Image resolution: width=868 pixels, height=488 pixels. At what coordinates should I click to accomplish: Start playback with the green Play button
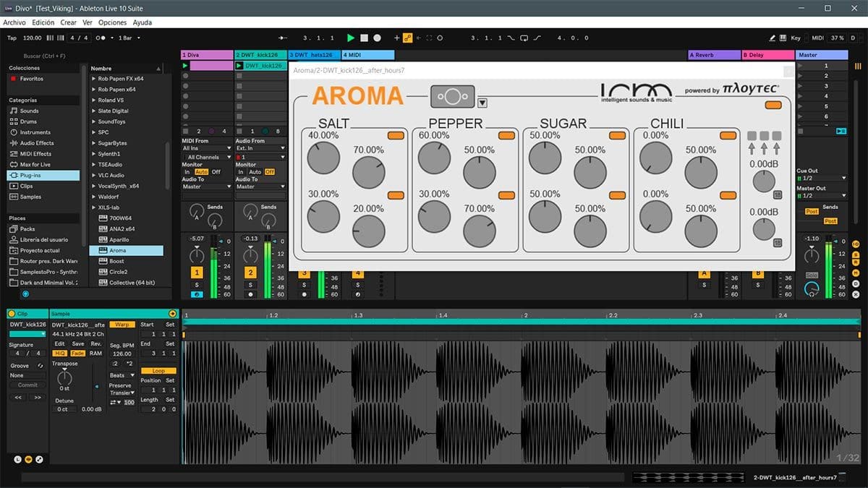pyautogui.click(x=351, y=38)
